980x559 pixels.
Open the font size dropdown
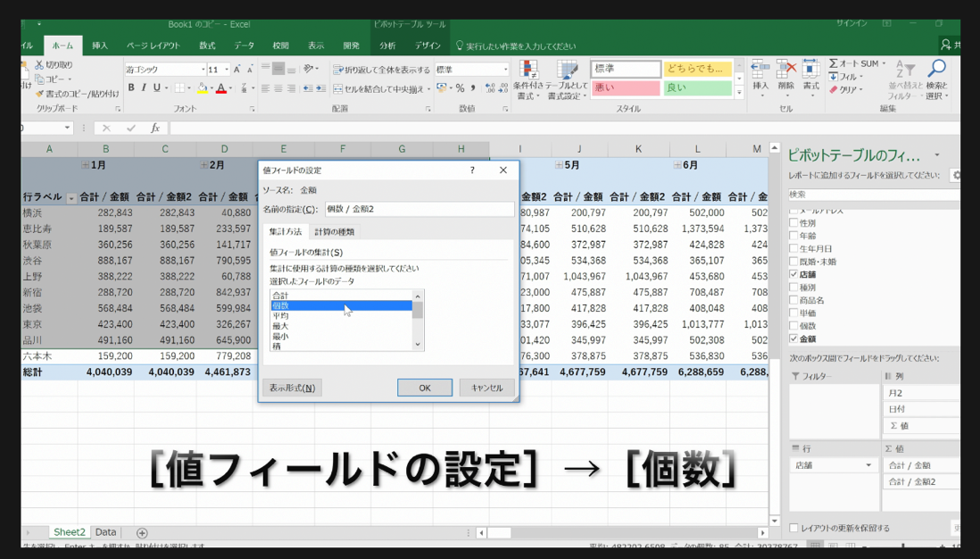point(226,70)
